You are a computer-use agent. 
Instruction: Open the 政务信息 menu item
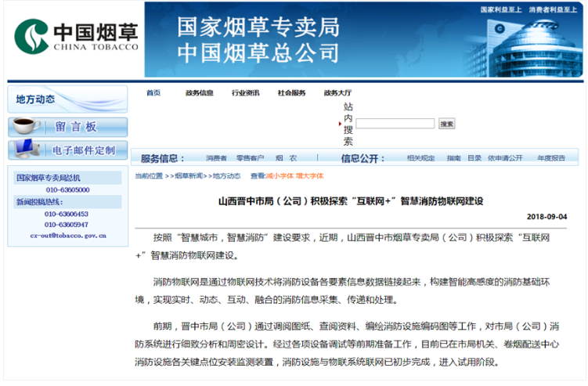[199, 92]
